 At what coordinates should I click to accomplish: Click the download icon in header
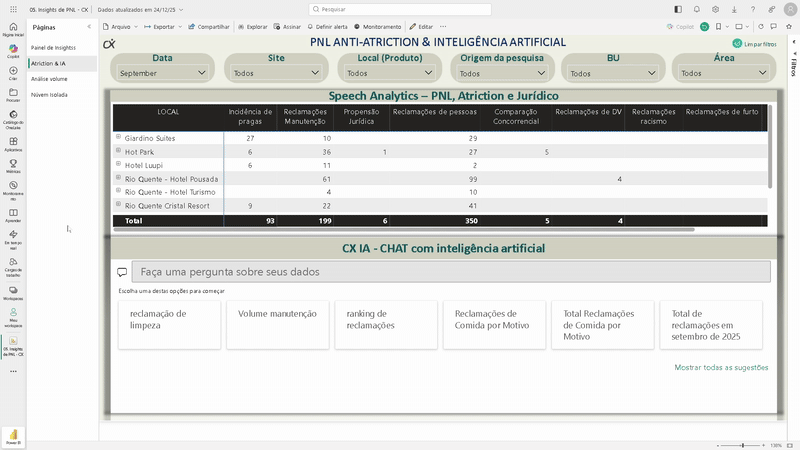[734, 9]
